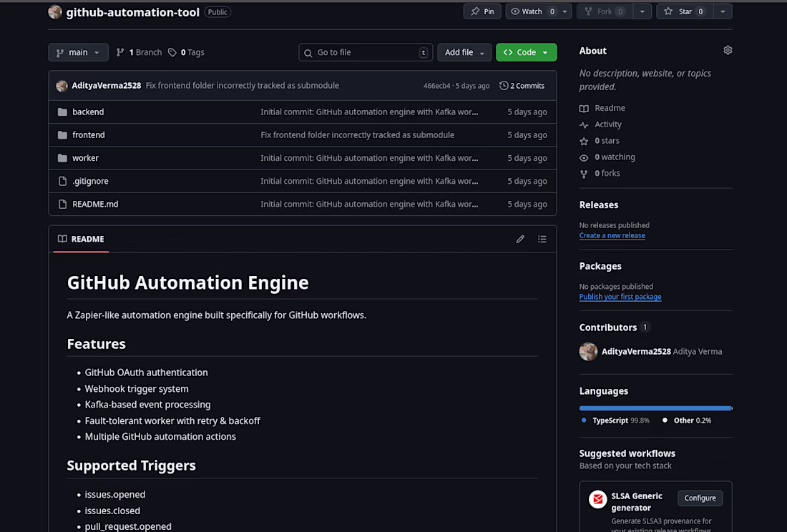Open the worker row's Initial commit message
The height and width of the screenshot is (532, 787).
click(369, 158)
